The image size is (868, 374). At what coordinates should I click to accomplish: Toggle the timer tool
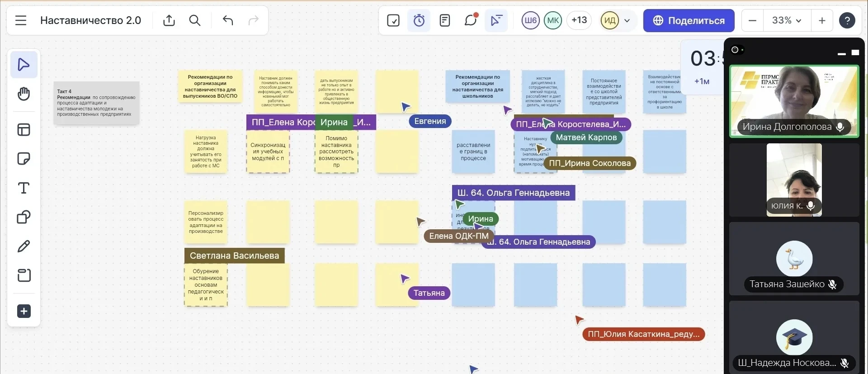coord(419,20)
